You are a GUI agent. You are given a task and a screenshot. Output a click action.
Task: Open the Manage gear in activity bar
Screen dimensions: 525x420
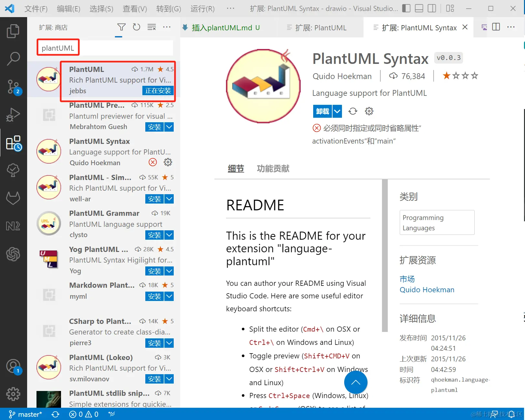pyautogui.click(x=13, y=394)
